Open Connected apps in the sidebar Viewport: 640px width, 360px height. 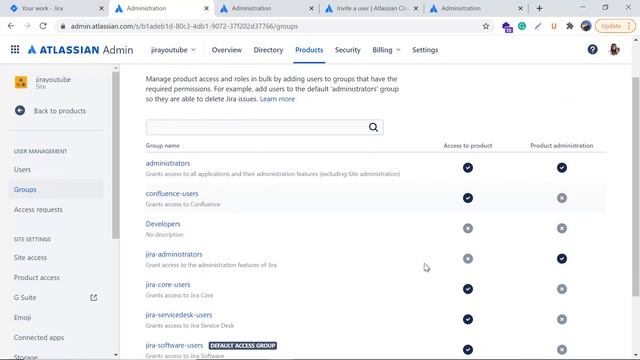(39, 338)
